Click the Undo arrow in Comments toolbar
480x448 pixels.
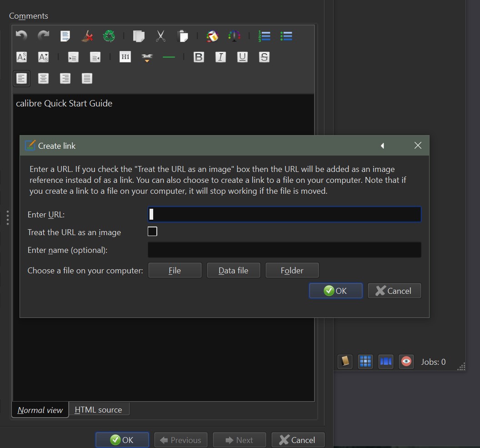pos(21,36)
